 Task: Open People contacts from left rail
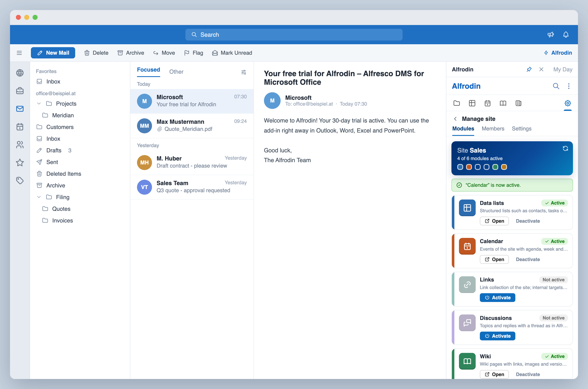20,145
